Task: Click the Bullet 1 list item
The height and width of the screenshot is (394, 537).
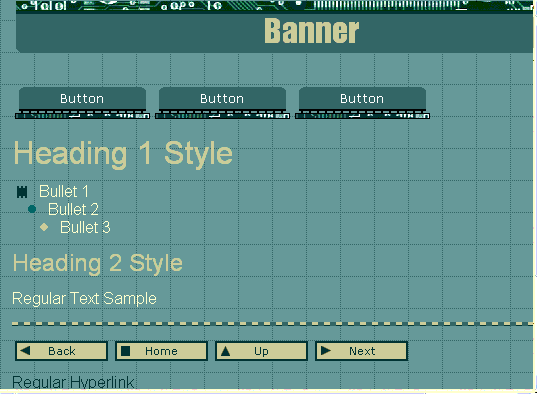Action: 64,191
